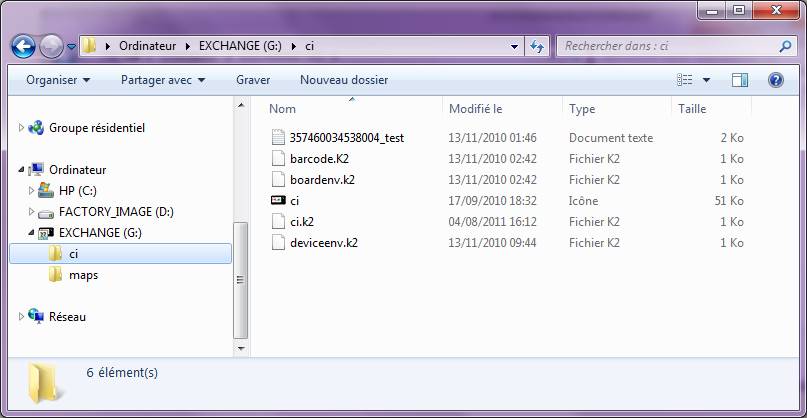Click the greyed Forward arrow button
Image resolution: width=807 pixels, height=418 pixels.
pyautogui.click(x=51, y=46)
